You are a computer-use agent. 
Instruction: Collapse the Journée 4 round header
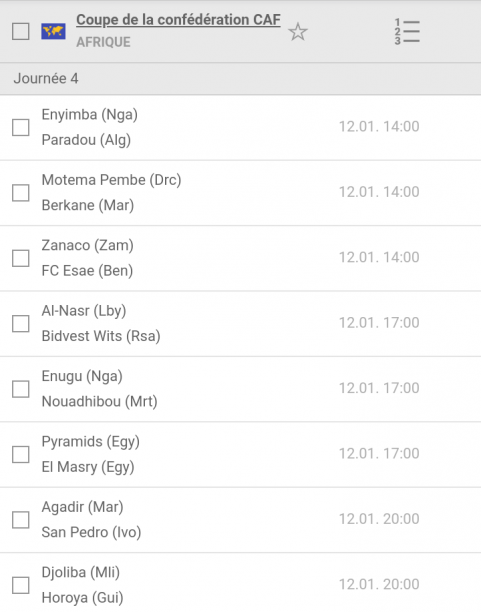click(x=240, y=78)
